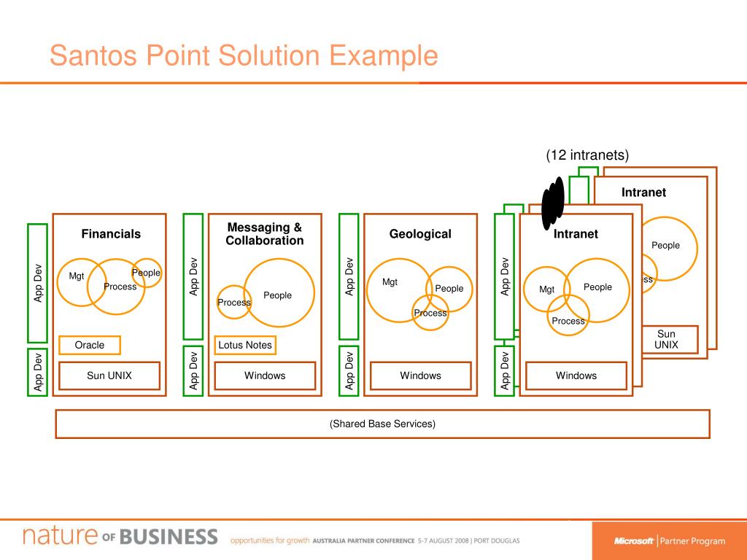Click the short "App Dev" box beside Lotus Notes
Screen dimensions: 747x560
coord(193,371)
